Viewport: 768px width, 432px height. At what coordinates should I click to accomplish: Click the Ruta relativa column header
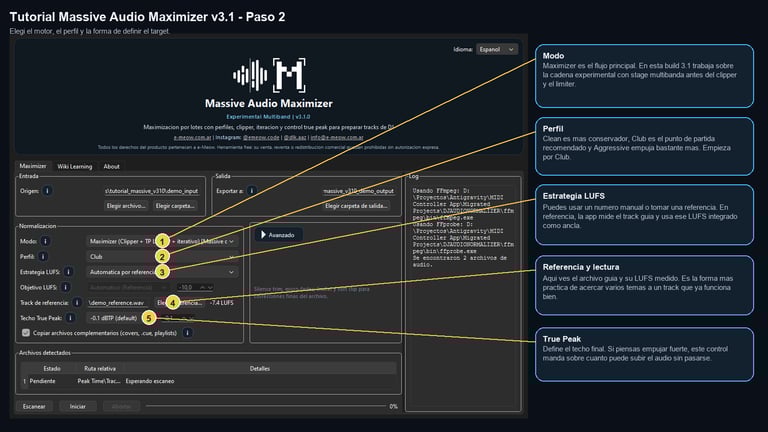tap(100, 368)
